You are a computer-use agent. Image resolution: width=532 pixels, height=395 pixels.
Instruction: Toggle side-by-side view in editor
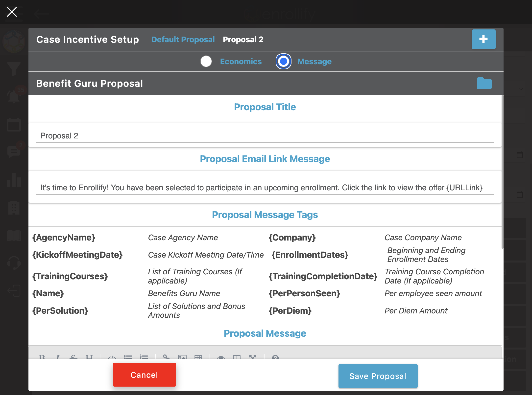click(237, 357)
